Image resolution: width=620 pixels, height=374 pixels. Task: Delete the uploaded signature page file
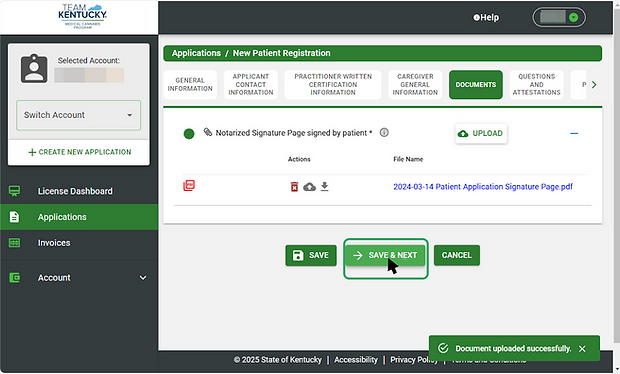(294, 187)
